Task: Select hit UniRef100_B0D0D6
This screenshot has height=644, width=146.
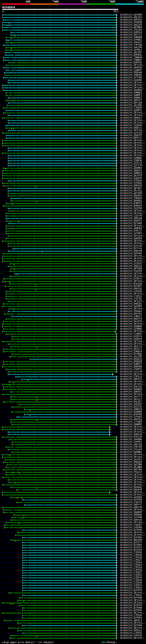Action: point(131,414)
